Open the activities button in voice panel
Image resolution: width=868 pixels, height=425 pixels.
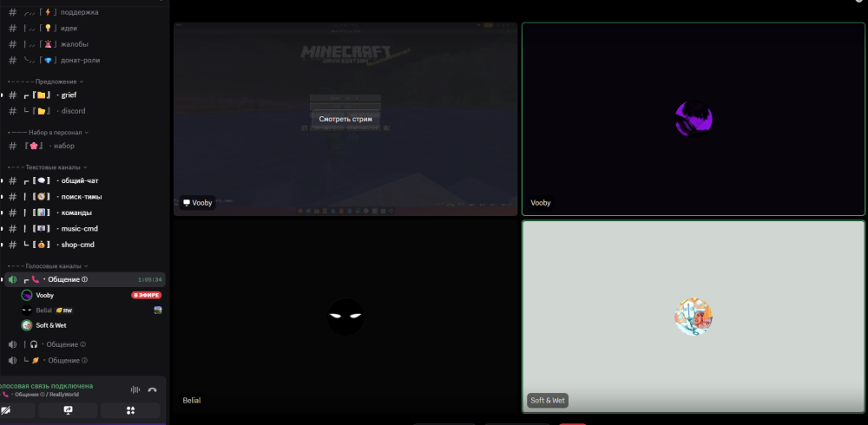[x=131, y=410]
